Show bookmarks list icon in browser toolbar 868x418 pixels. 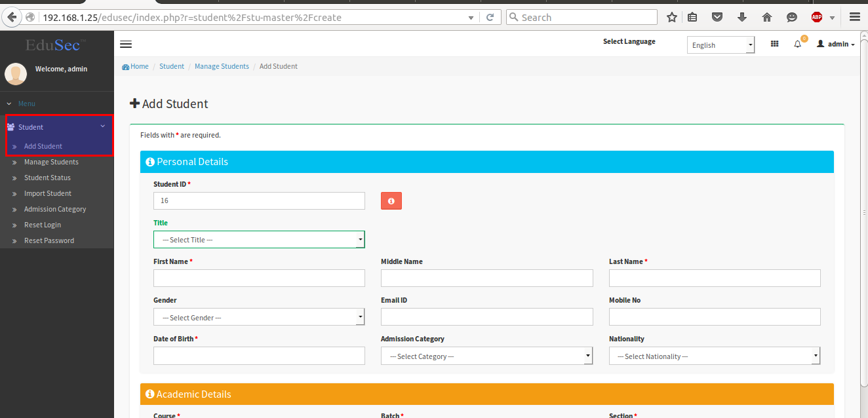pos(692,18)
